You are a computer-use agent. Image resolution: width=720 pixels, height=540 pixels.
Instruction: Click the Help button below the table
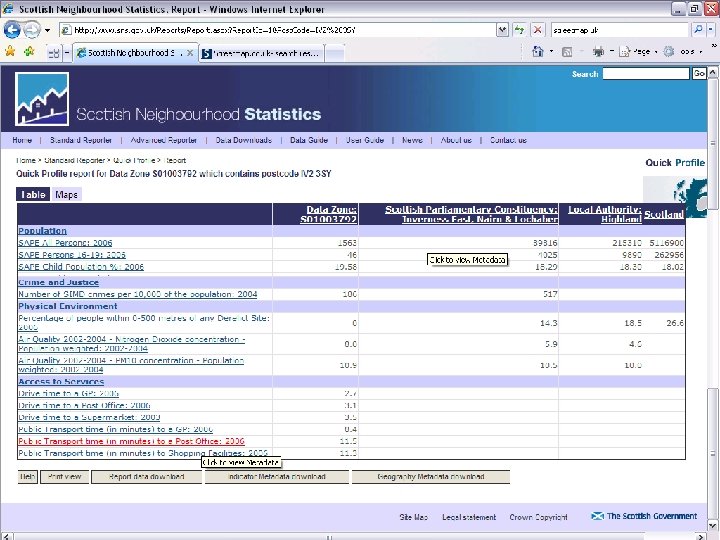pos(28,477)
